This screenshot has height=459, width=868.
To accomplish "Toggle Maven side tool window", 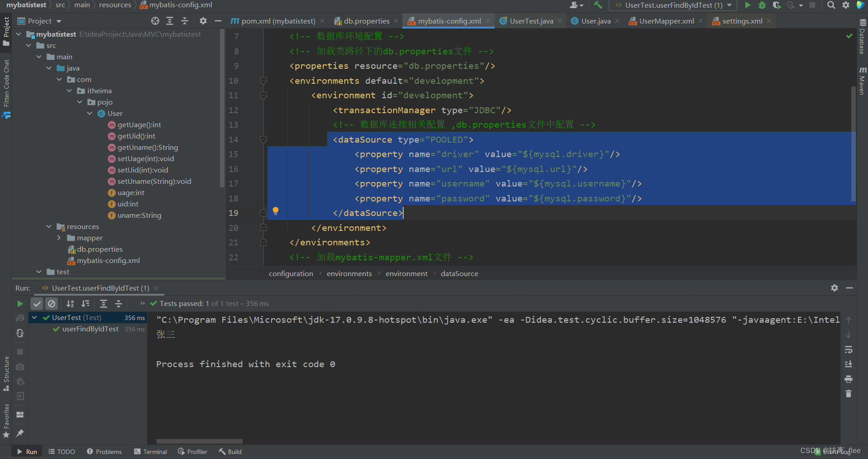I will [863, 81].
